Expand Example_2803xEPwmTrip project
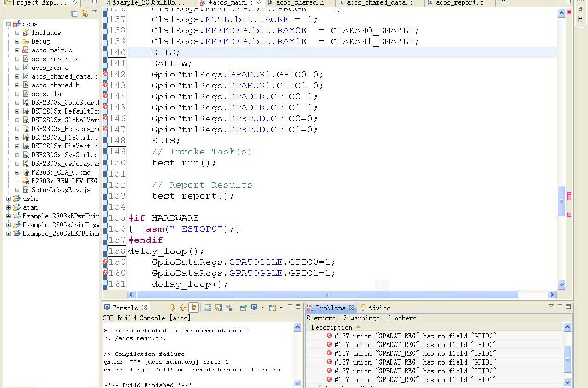The image size is (588, 388). coord(8,216)
